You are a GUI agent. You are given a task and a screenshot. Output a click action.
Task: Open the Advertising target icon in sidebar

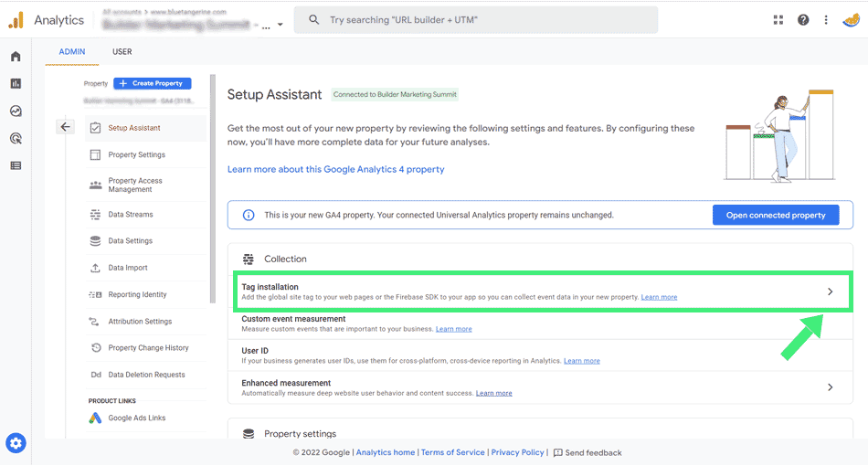click(x=16, y=139)
